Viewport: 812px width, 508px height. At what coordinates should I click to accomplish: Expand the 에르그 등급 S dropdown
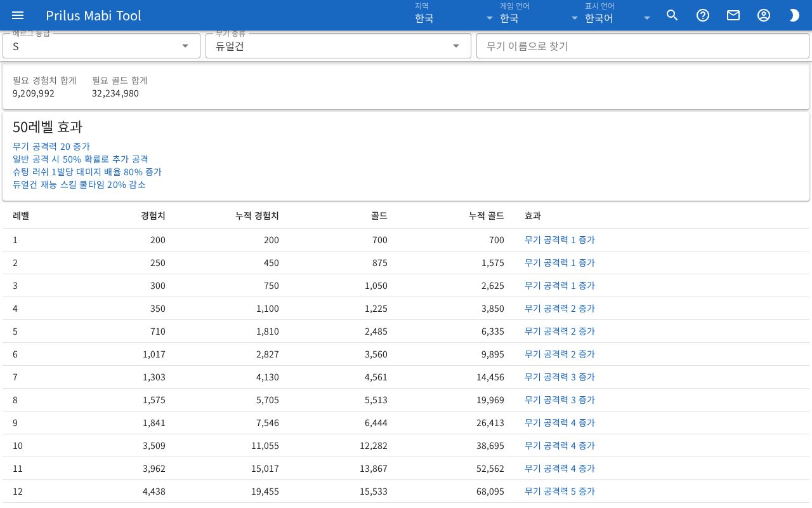tap(101, 46)
